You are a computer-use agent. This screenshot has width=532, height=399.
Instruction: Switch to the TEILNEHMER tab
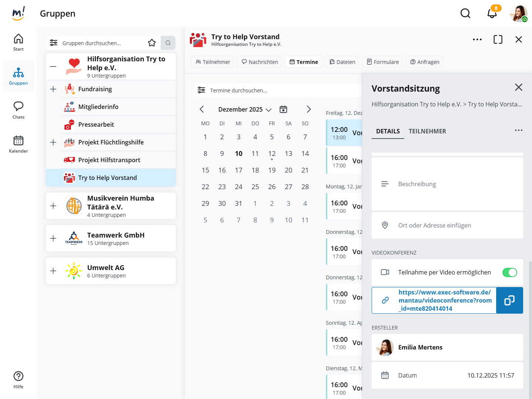(427, 131)
